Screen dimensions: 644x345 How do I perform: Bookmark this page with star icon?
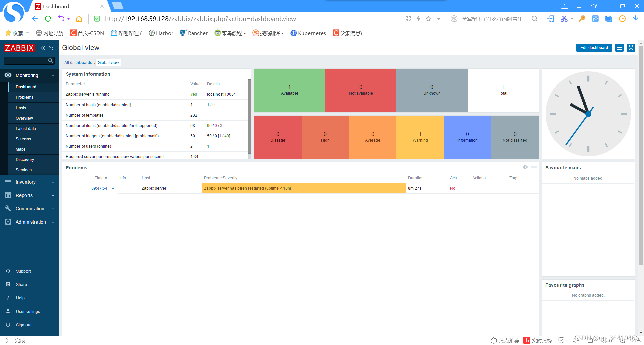click(428, 19)
